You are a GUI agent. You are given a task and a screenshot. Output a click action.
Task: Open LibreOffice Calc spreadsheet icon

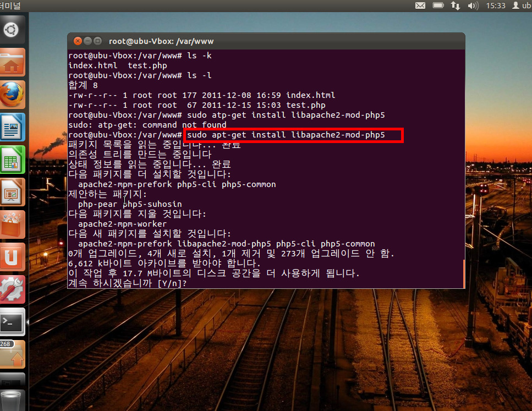coord(12,159)
